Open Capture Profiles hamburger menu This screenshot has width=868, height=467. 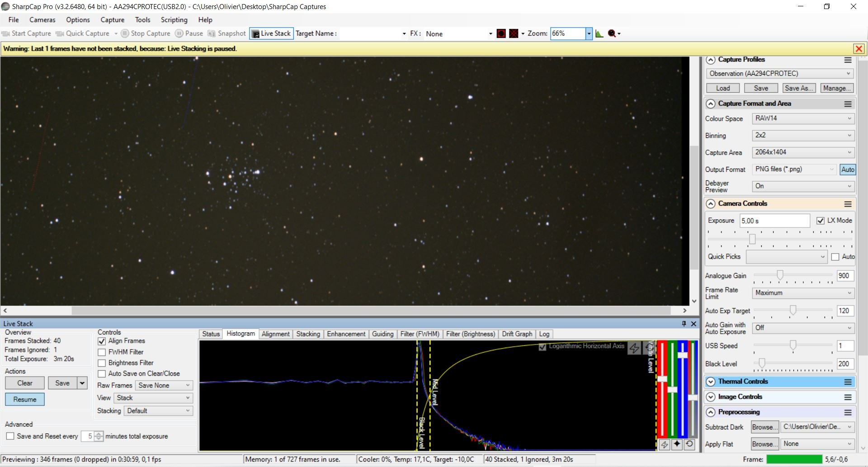point(848,60)
